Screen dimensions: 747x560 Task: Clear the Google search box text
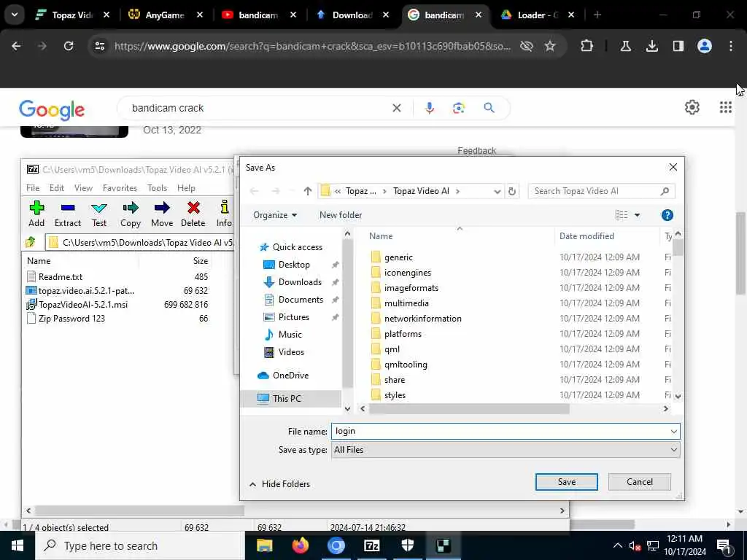(396, 108)
